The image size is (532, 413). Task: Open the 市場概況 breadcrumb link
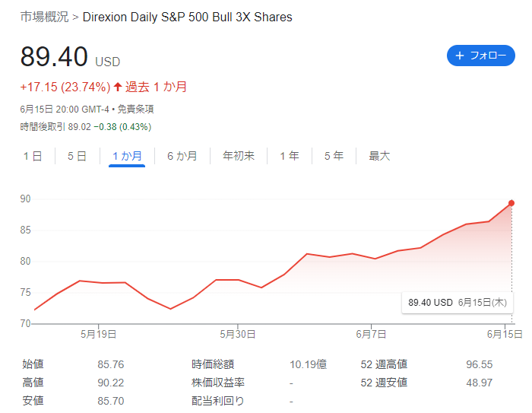tap(44, 17)
